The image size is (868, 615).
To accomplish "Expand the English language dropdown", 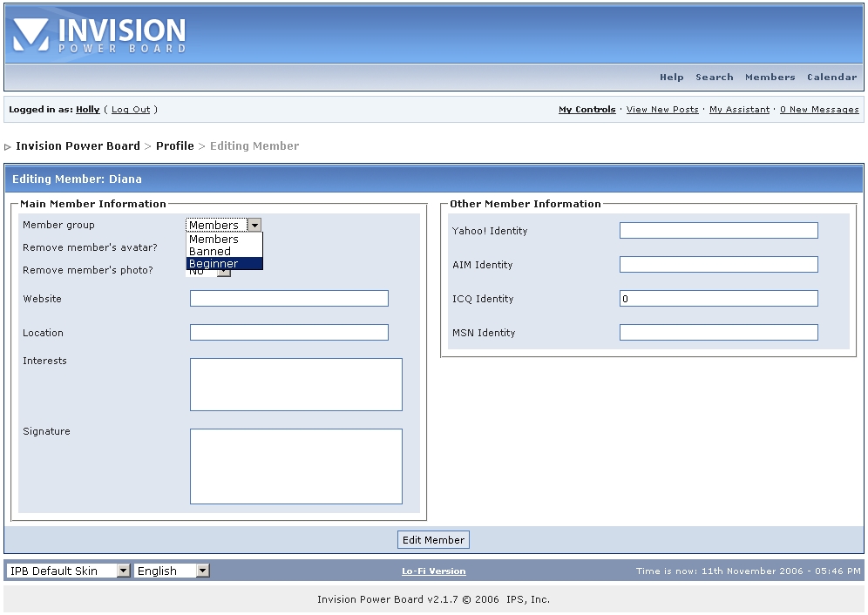I will click(172, 571).
